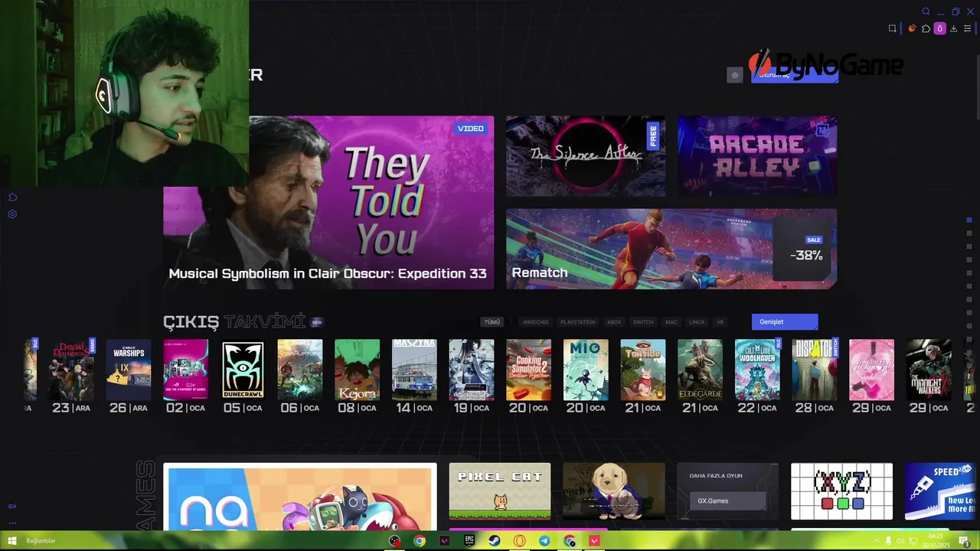Click the GX Corner settings gear button
The width and height of the screenshot is (980, 551).
[735, 75]
